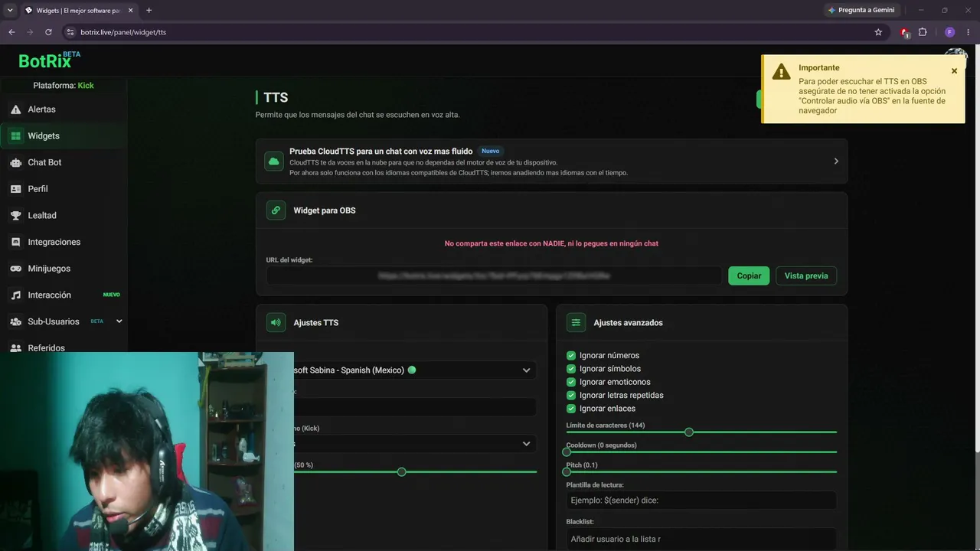980x551 pixels.
Task: Open the red extension with badge 1
Action: (x=905, y=32)
